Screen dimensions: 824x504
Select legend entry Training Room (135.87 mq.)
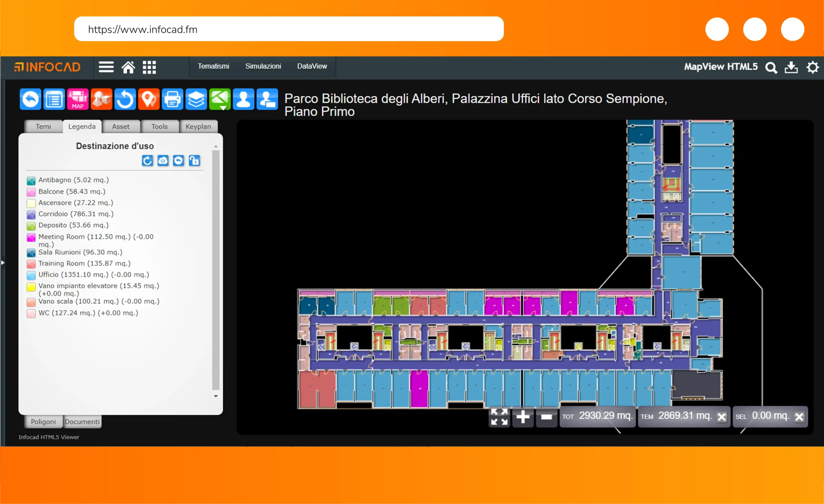(x=84, y=264)
